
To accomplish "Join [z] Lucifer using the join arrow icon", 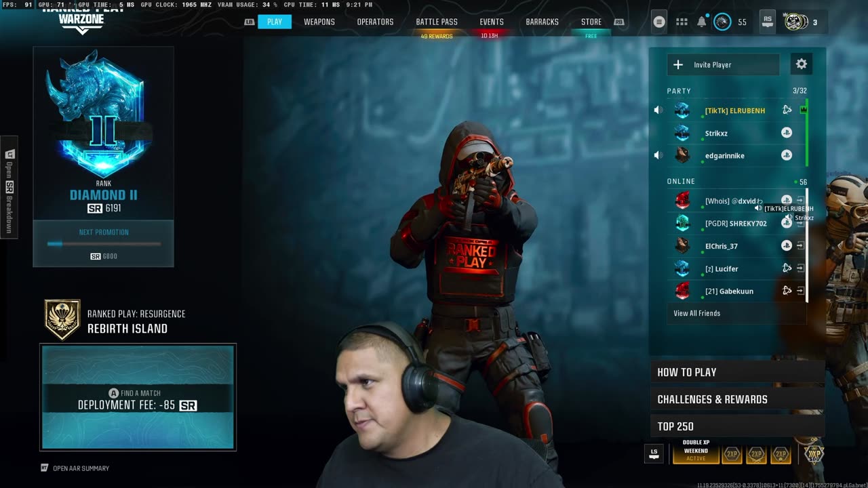I will click(800, 268).
